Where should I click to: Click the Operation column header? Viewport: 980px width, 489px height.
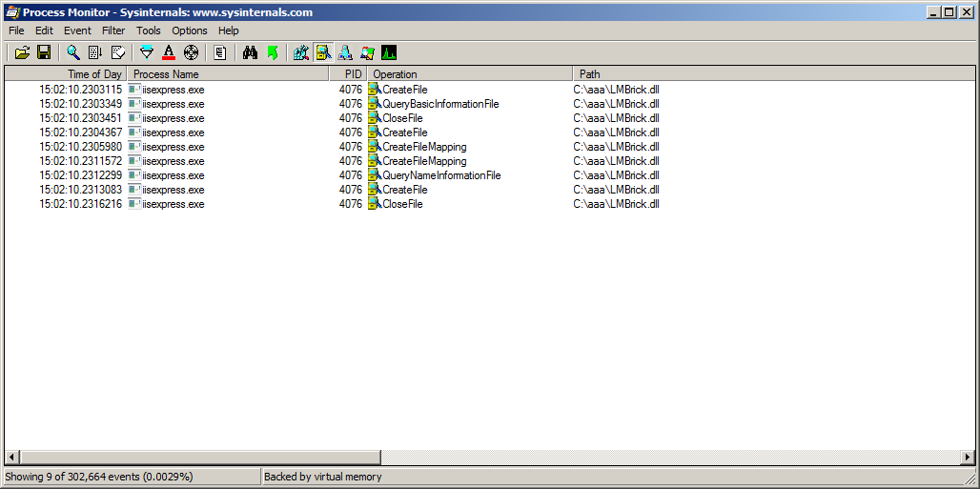(470, 73)
